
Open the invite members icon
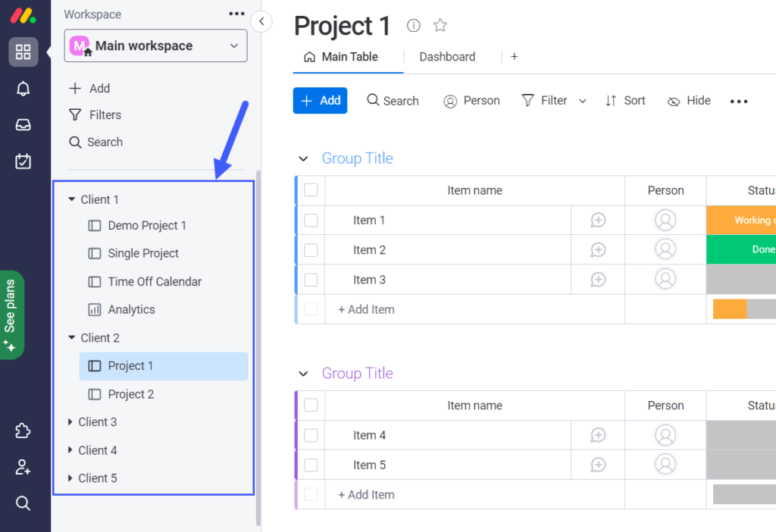(23, 467)
